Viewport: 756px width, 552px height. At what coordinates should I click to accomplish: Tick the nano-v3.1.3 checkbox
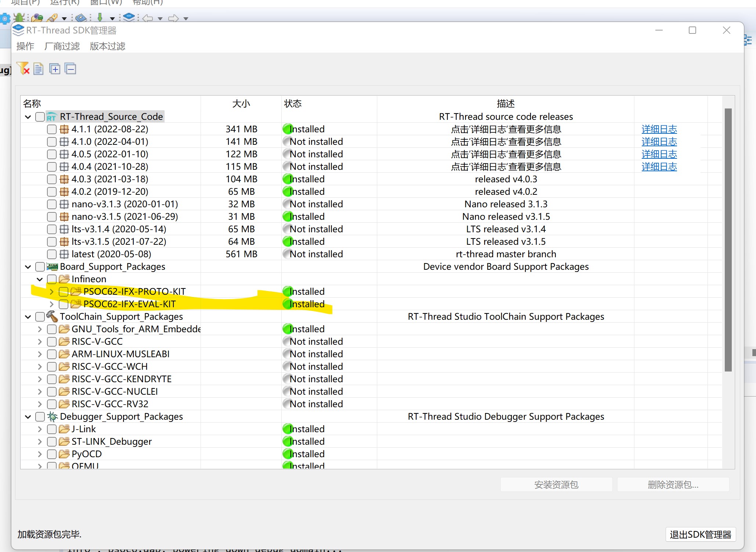[52, 204]
